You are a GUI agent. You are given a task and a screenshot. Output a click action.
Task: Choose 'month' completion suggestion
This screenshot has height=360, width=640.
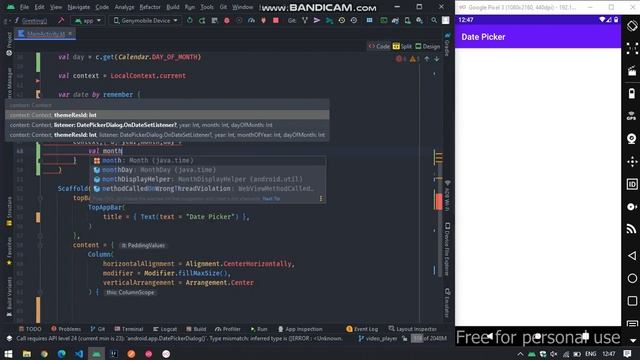click(208, 160)
